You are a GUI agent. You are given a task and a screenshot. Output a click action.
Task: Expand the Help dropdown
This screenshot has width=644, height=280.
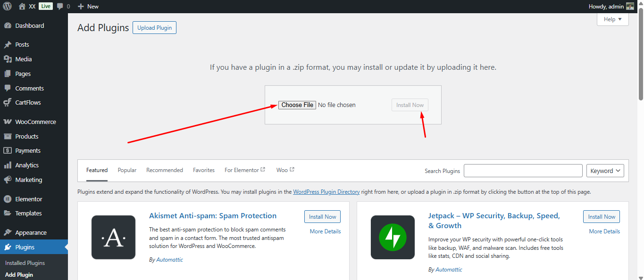point(612,19)
